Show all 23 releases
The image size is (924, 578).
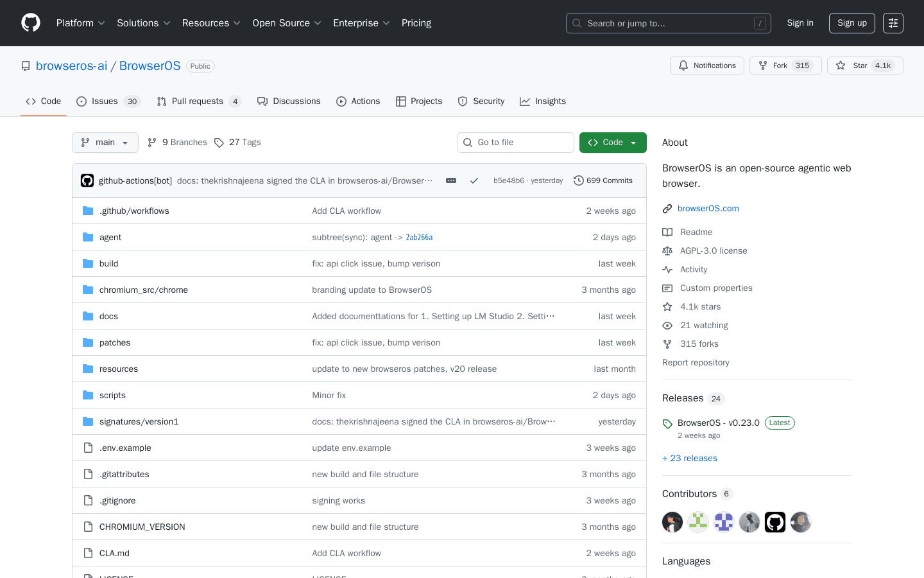(x=689, y=458)
